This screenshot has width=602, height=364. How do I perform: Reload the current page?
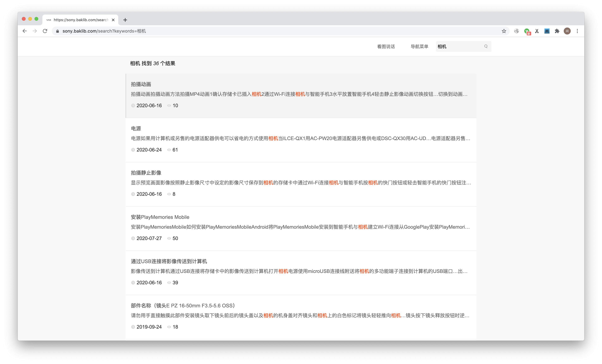coord(45,31)
